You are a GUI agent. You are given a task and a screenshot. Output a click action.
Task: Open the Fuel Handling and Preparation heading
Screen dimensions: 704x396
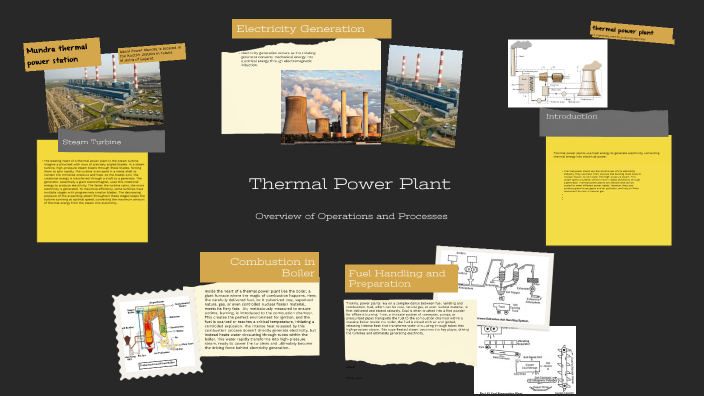pyautogui.click(x=401, y=278)
